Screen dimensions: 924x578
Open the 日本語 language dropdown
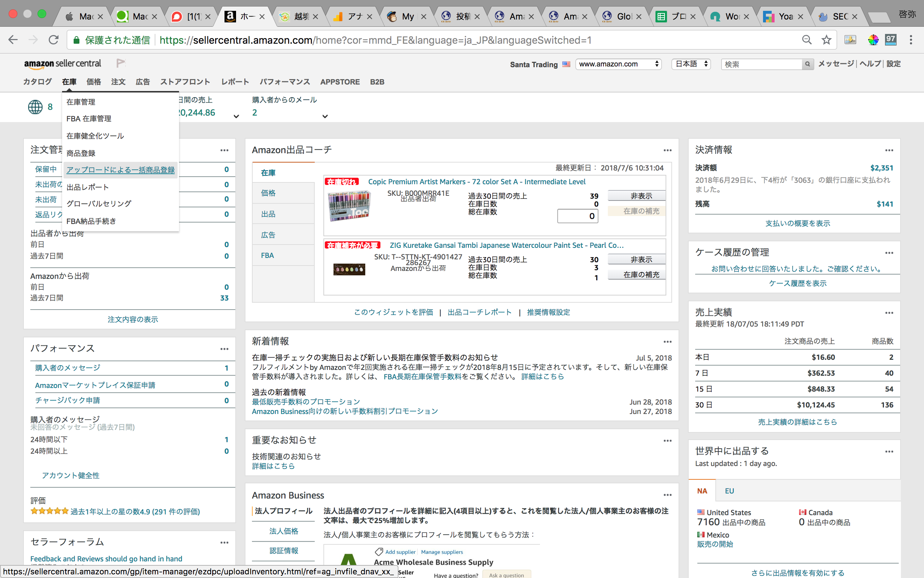[691, 64]
